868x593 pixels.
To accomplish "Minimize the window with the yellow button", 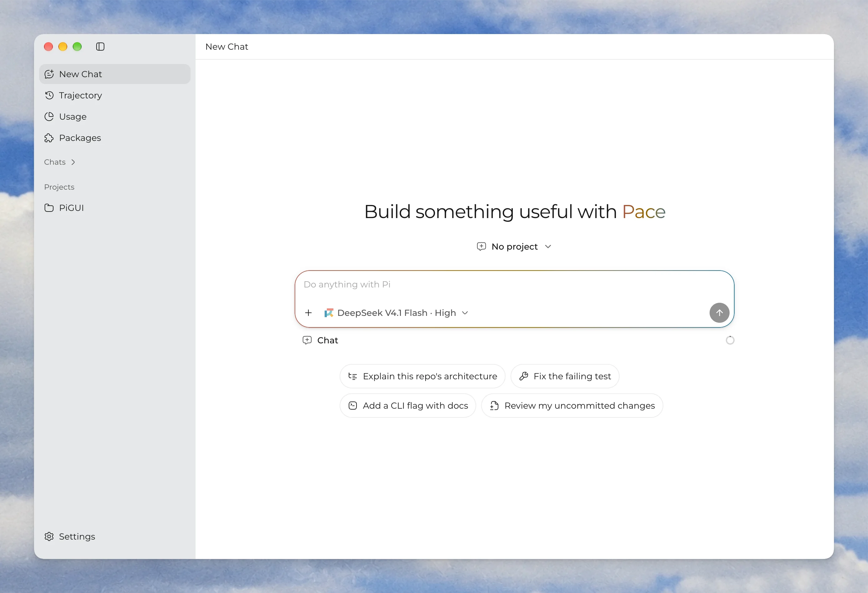I will (63, 47).
